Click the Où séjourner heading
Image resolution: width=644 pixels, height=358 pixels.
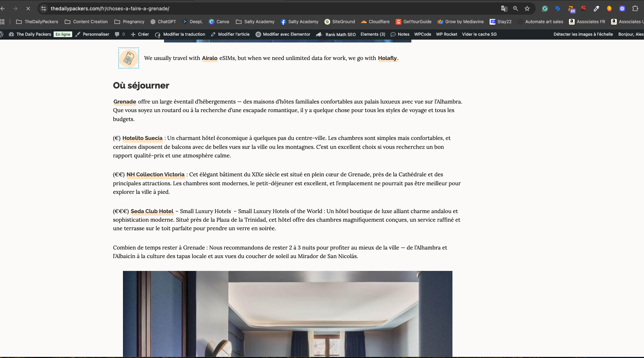(141, 85)
